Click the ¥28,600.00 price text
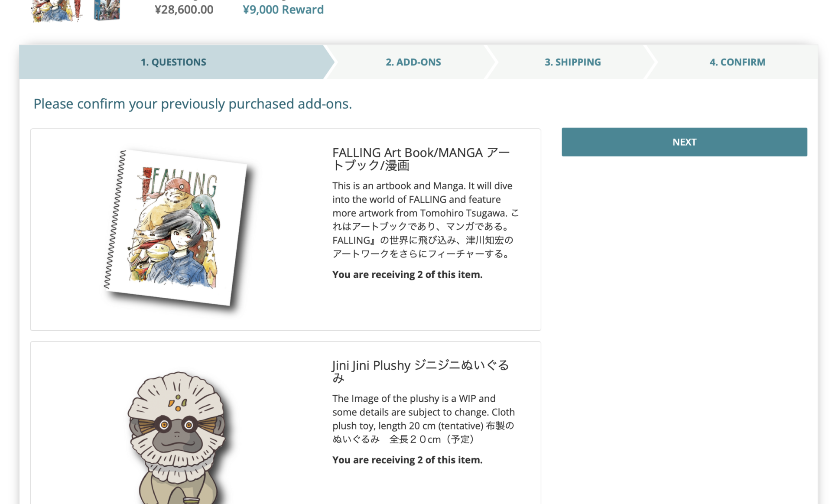 (184, 10)
